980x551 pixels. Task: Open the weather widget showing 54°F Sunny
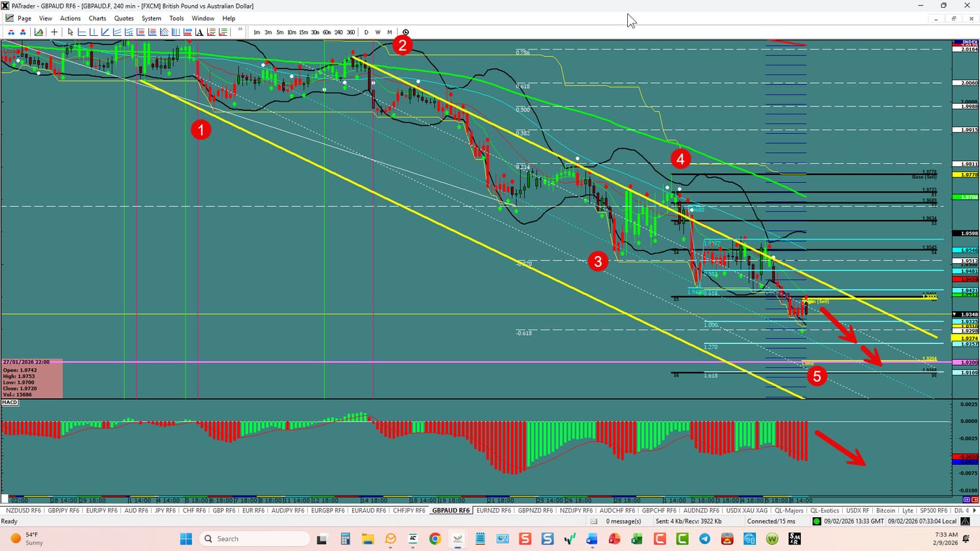(x=26, y=539)
